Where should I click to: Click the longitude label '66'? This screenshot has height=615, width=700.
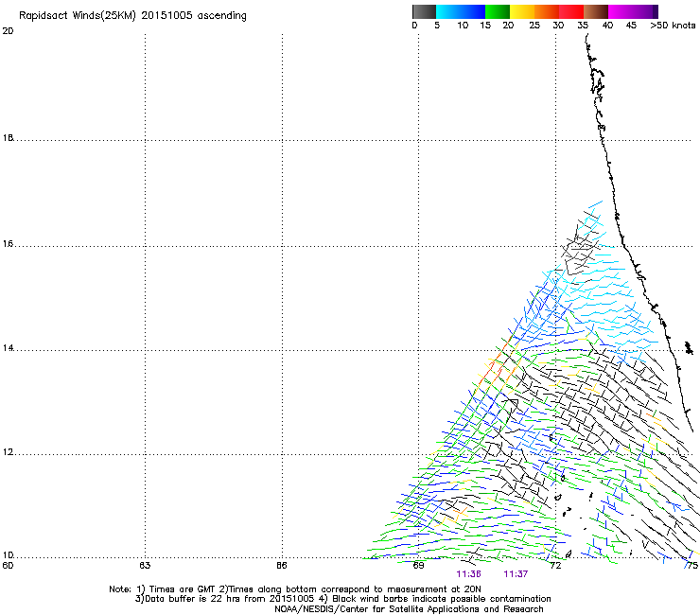[281, 566]
